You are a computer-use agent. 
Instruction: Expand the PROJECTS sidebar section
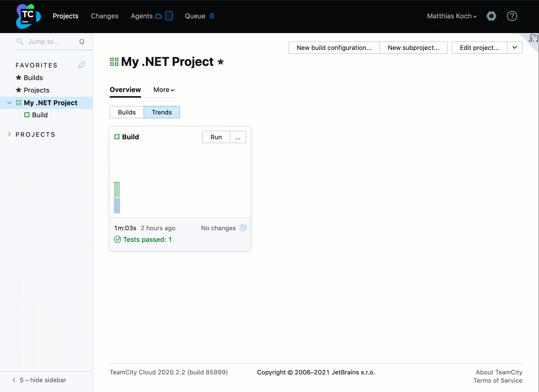(x=10, y=134)
